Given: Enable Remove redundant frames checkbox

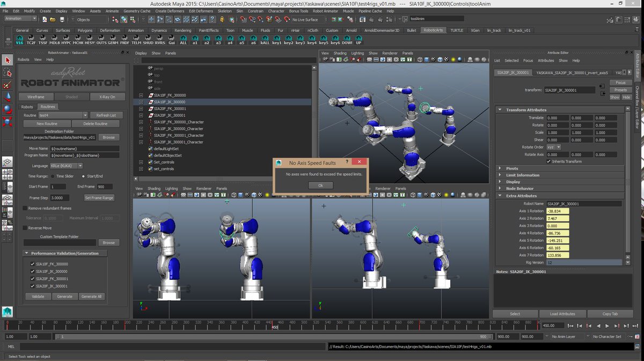Looking at the screenshot, I should 25,208.
